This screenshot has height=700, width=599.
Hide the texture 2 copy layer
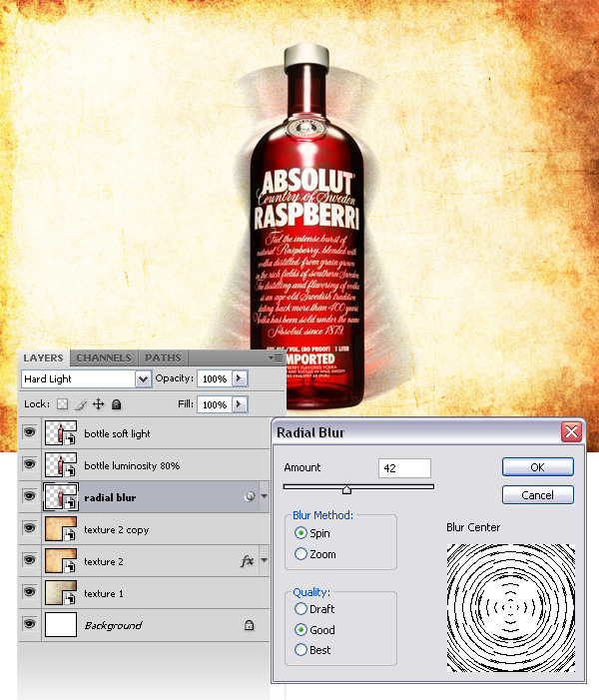30,528
